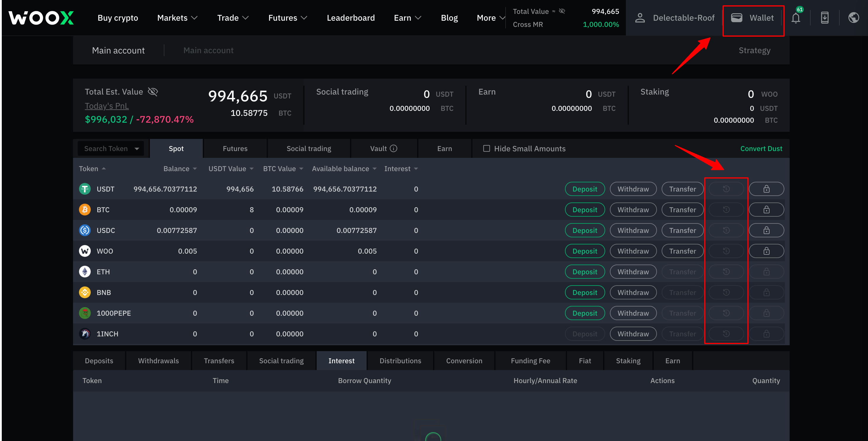Click the app download icon
This screenshot has height=441, width=868.
click(825, 18)
